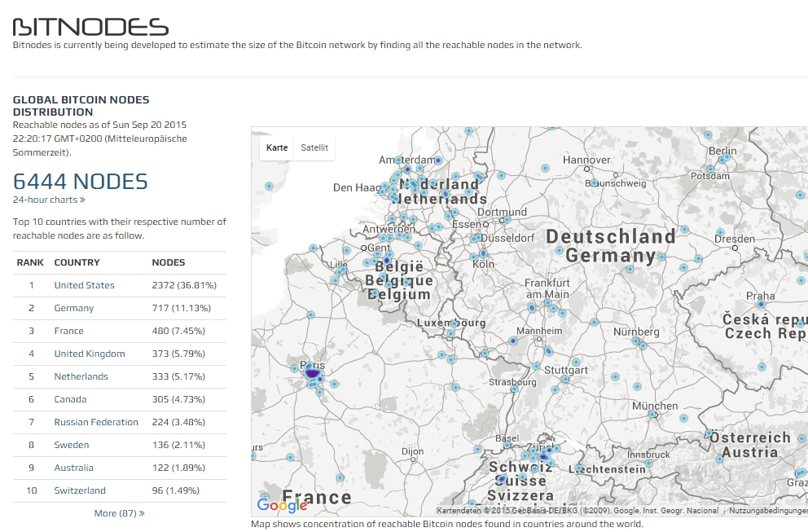808x532 pixels.
Task: Click the Bitnodes logo
Action: click(90, 27)
